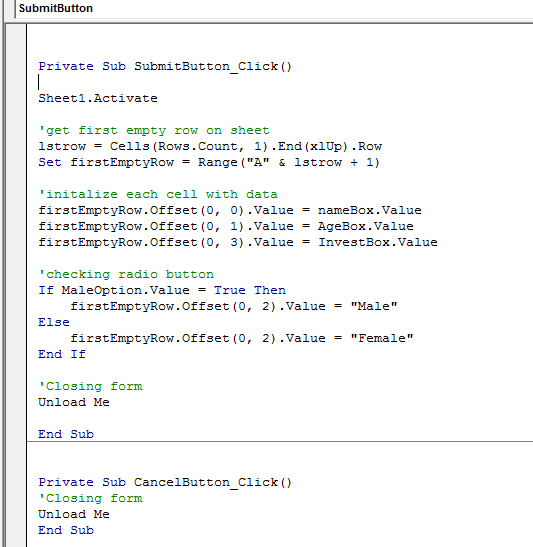Click the If MaleOption.Value line
This screenshot has width=533, height=547.
point(162,290)
